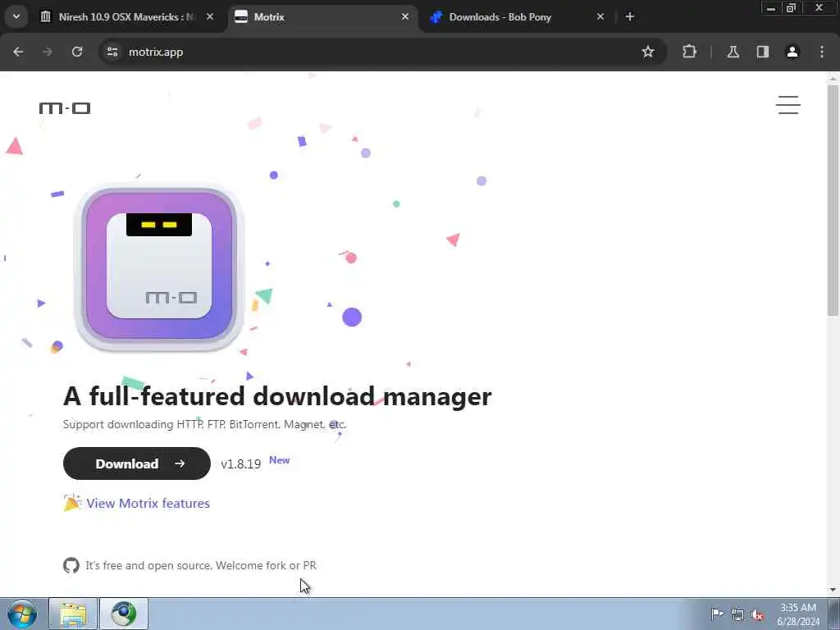Close the Downloads - Bob Pony tab
This screenshot has height=630, width=840.
[600, 16]
